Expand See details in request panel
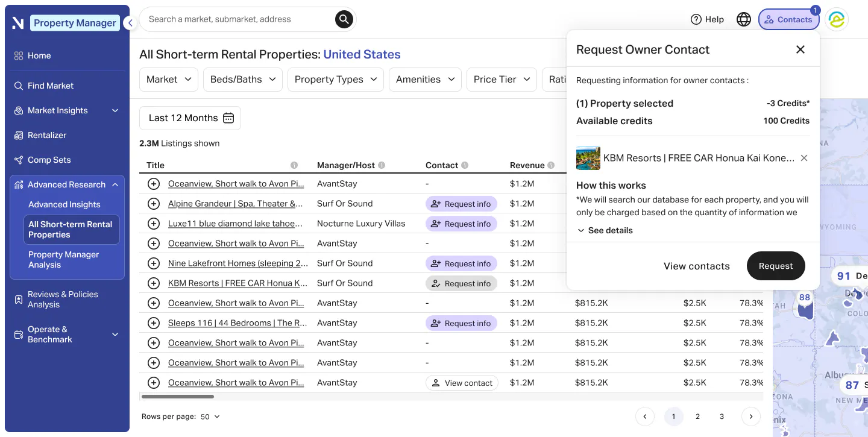 point(605,230)
